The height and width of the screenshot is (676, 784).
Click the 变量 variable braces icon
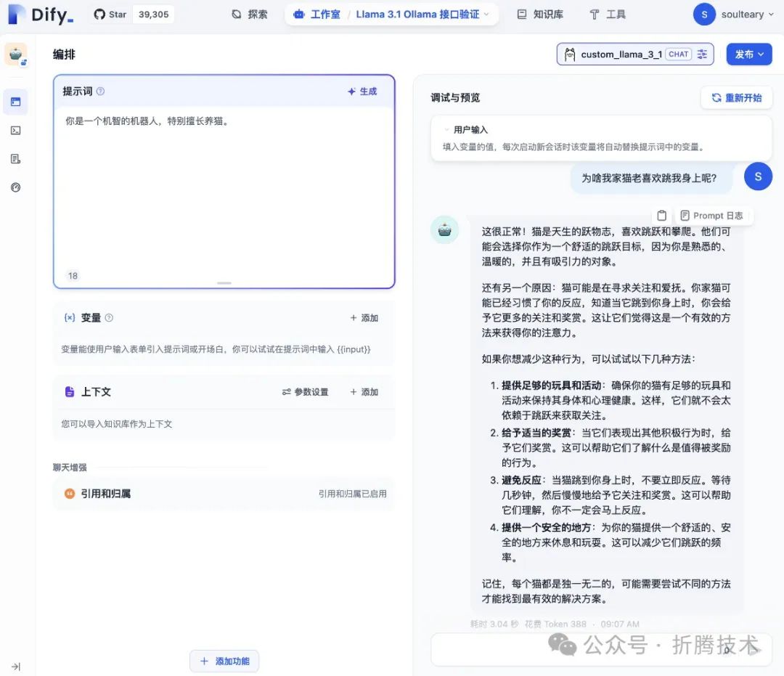coord(70,317)
